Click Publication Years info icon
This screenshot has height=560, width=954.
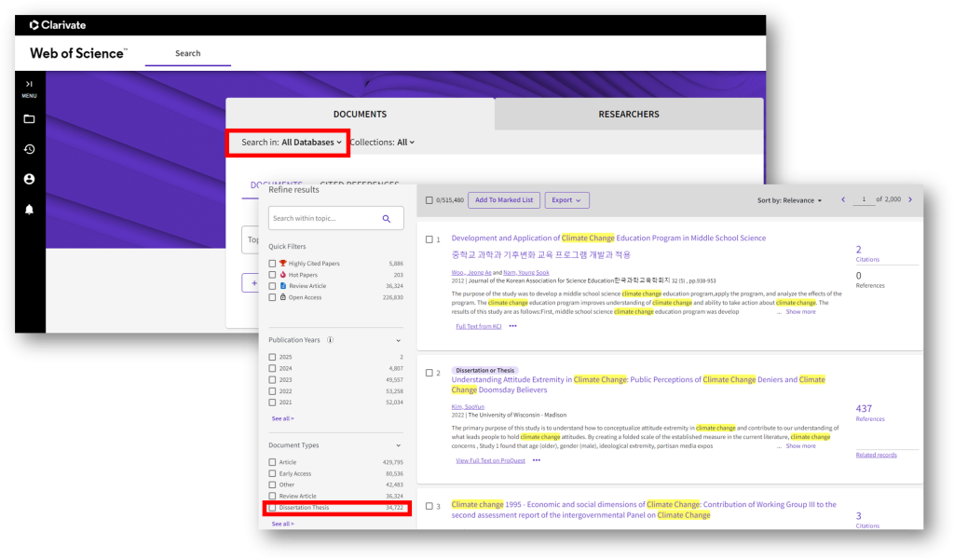click(331, 340)
